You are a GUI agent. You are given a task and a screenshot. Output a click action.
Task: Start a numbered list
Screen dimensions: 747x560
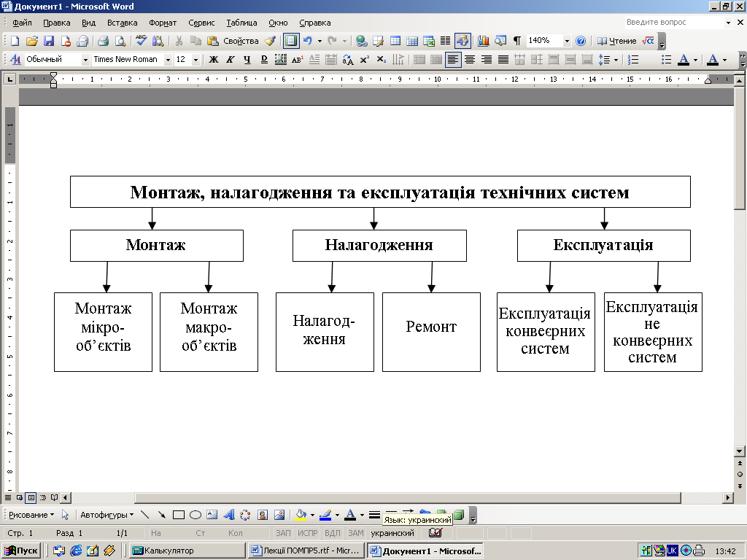pos(633,60)
